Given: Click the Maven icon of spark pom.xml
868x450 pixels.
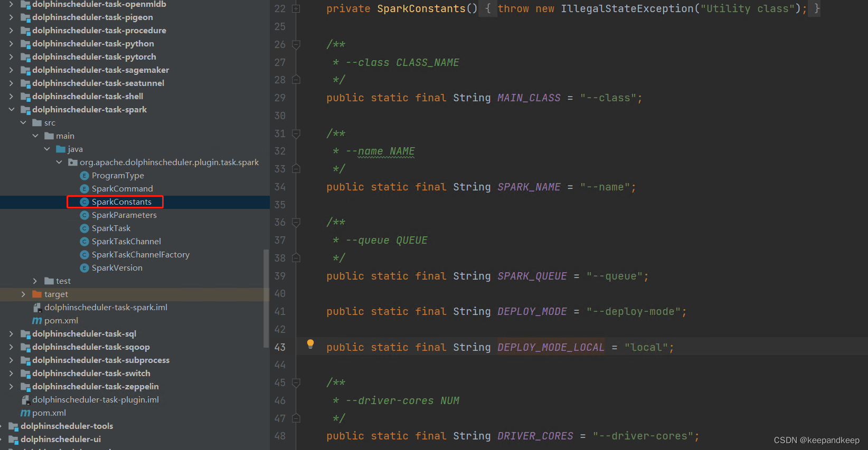Looking at the screenshot, I should 37,321.
